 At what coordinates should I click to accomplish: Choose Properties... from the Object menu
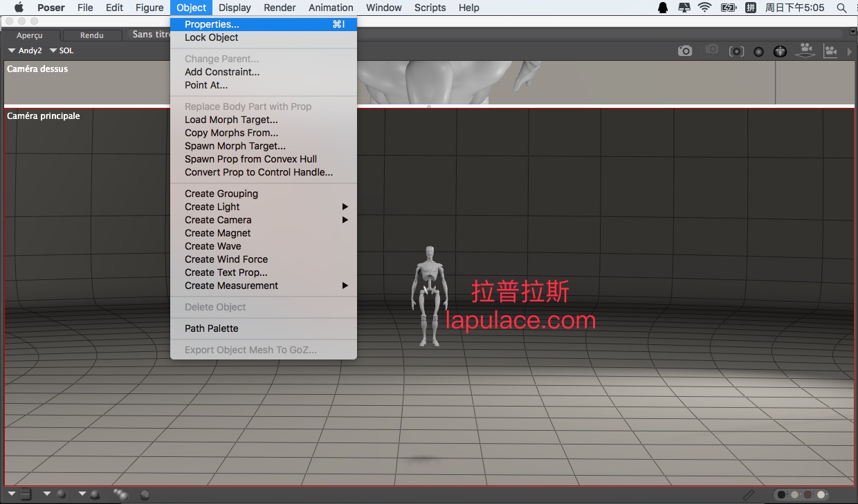(264, 24)
